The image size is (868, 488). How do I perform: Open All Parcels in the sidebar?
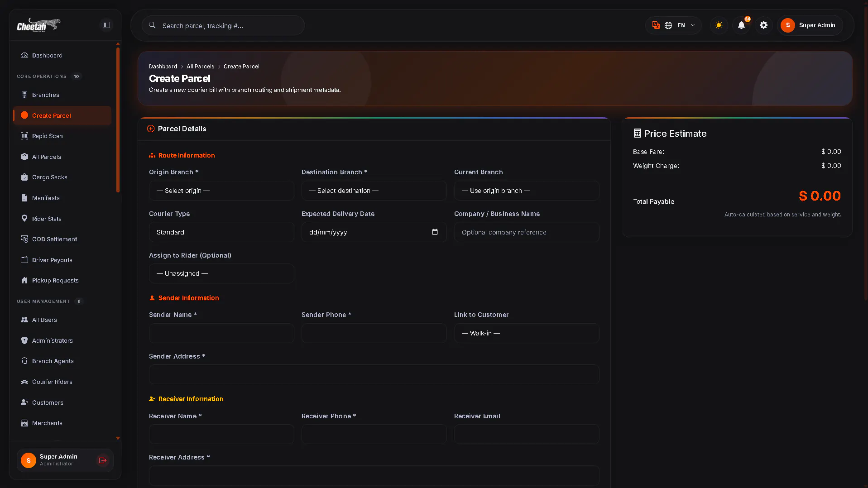point(62,157)
